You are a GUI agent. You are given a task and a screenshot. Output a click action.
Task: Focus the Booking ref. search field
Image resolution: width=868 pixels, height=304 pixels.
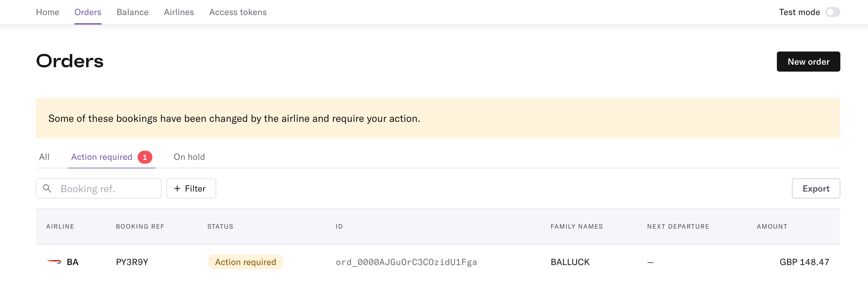(99, 188)
